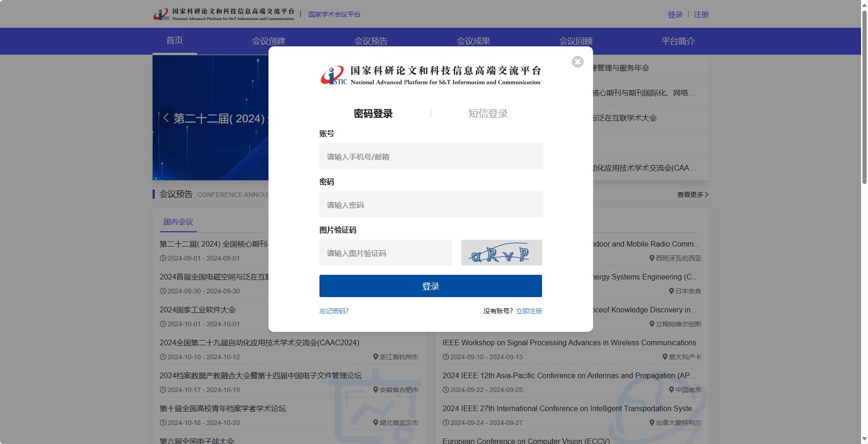Click the page vertical scrollbar thumb

(x=864, y=96)
